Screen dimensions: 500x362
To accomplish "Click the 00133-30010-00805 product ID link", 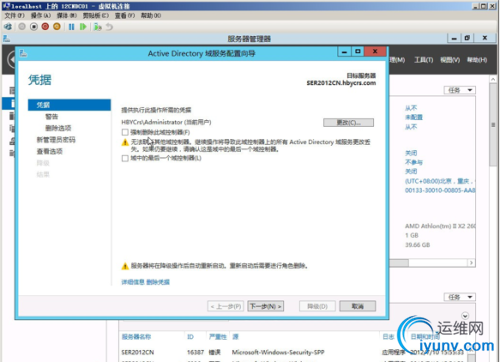I will 440,190.
